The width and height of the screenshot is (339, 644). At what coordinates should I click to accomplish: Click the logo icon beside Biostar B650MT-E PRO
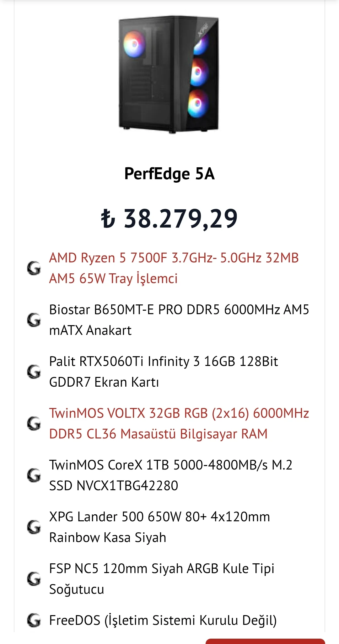coord(34,320)
